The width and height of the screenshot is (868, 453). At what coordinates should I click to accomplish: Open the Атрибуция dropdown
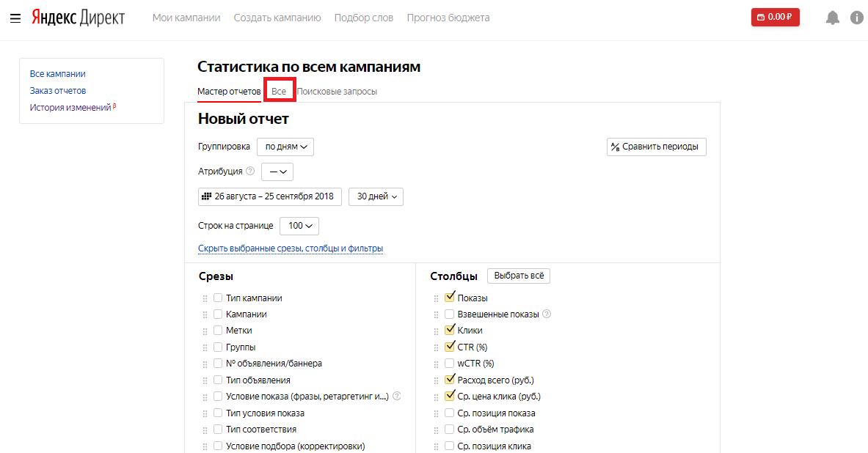pyautogui.click(x=277, y=172)
